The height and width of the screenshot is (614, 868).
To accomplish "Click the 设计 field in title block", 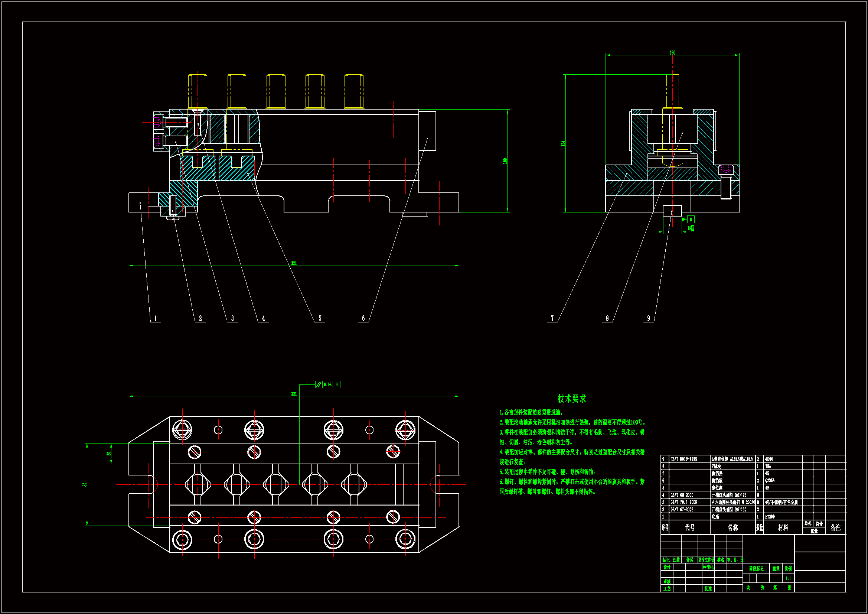I will coord(667,568).
